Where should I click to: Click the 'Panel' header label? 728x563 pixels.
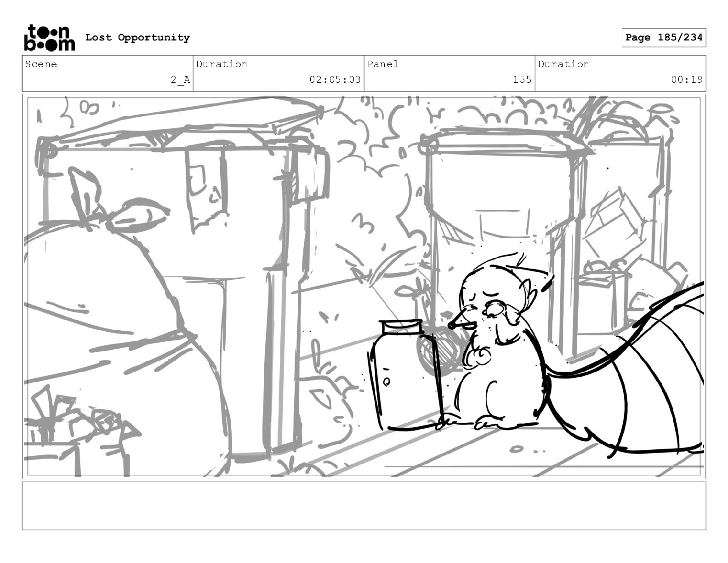click(383, 64)
